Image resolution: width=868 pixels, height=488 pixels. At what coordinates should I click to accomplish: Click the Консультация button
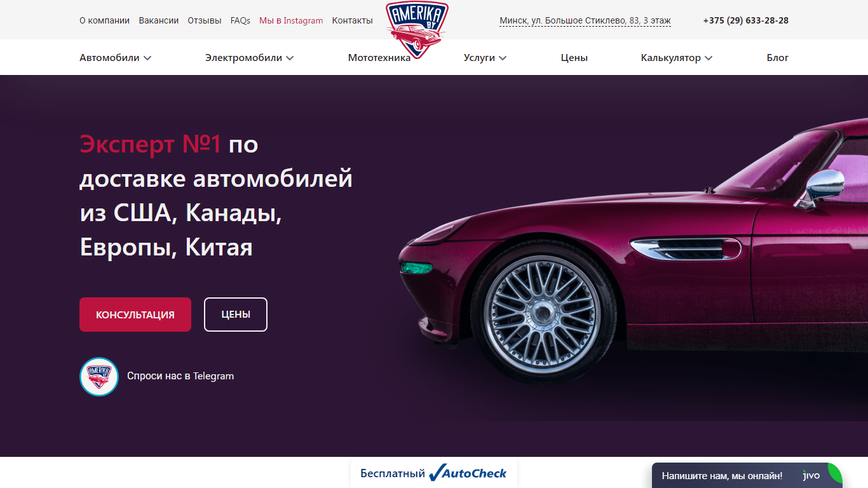click(x=135, y=315)
